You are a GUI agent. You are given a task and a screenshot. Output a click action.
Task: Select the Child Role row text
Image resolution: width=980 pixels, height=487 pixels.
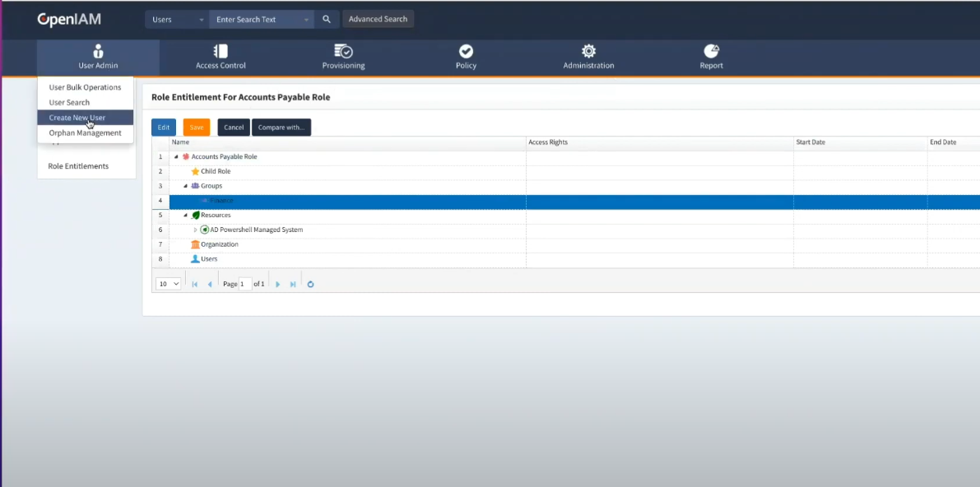tap(216, 171)
